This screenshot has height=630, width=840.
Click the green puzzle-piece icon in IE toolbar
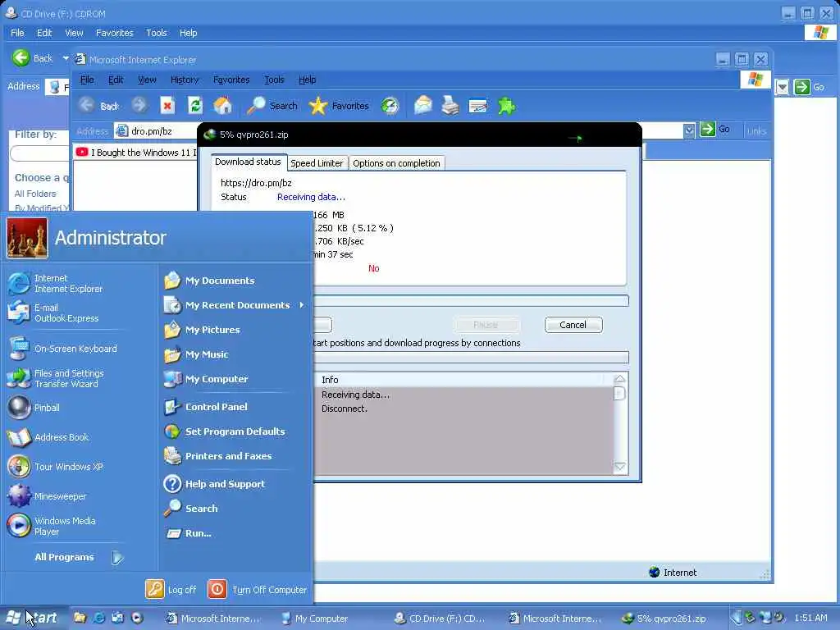click(x=506, y=106)
